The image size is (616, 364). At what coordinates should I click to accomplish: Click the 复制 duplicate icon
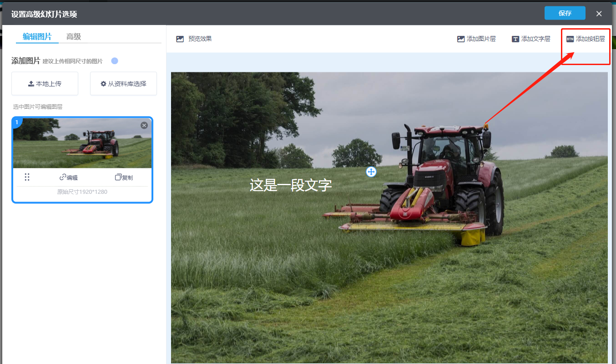coord(118,177)
